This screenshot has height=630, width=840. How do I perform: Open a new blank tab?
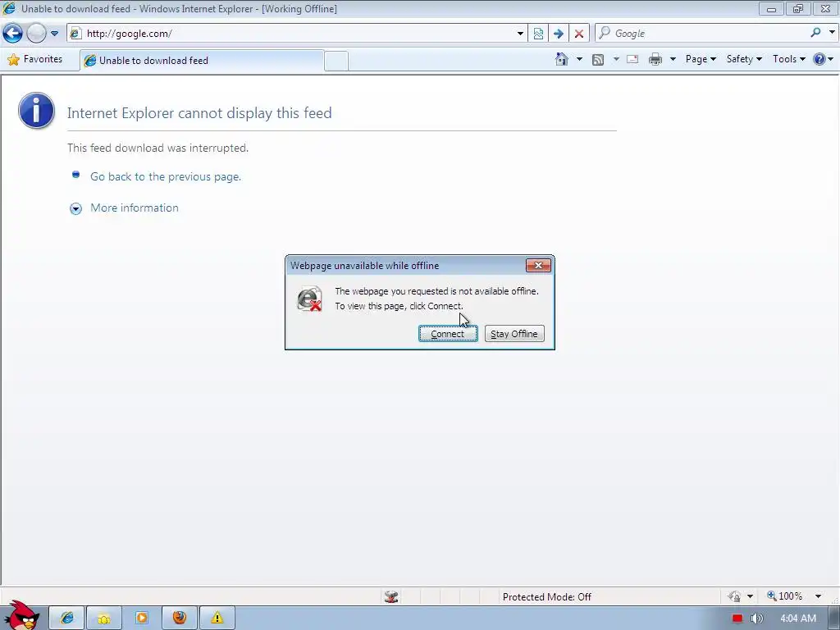[336, 61]
